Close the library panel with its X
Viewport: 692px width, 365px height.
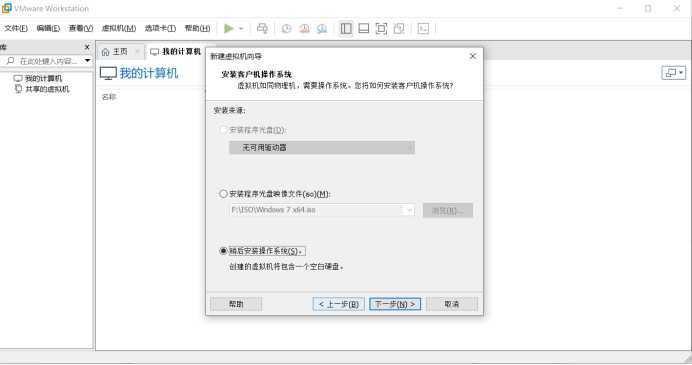coord(87,47)
